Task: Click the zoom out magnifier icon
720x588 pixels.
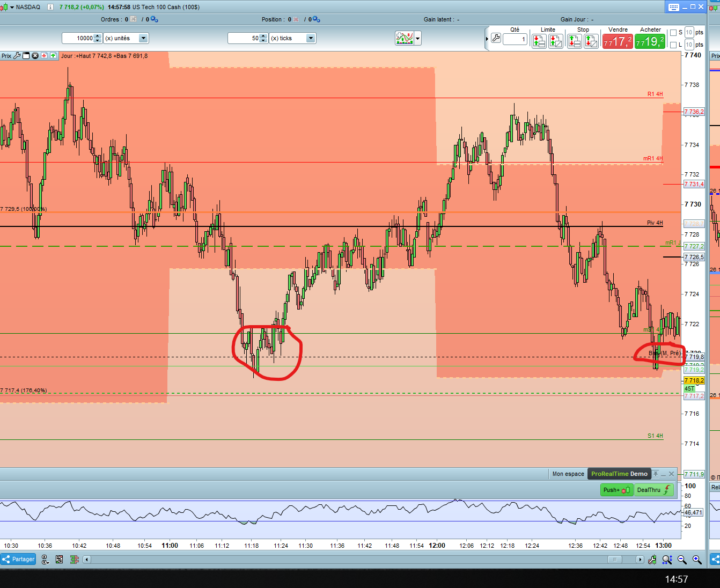Action: coord(682,560)
